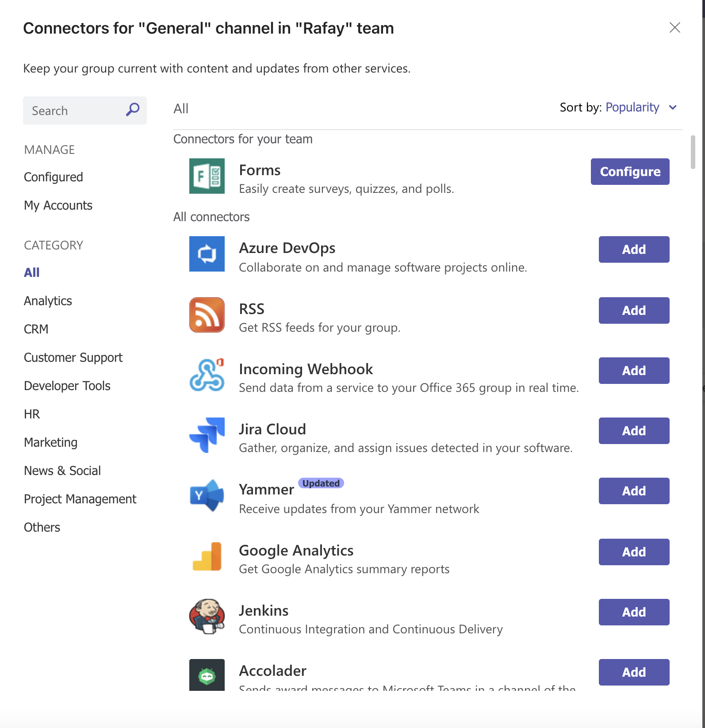
Task: Filter connectors by Analytics category
Action: tap(48, 301)
